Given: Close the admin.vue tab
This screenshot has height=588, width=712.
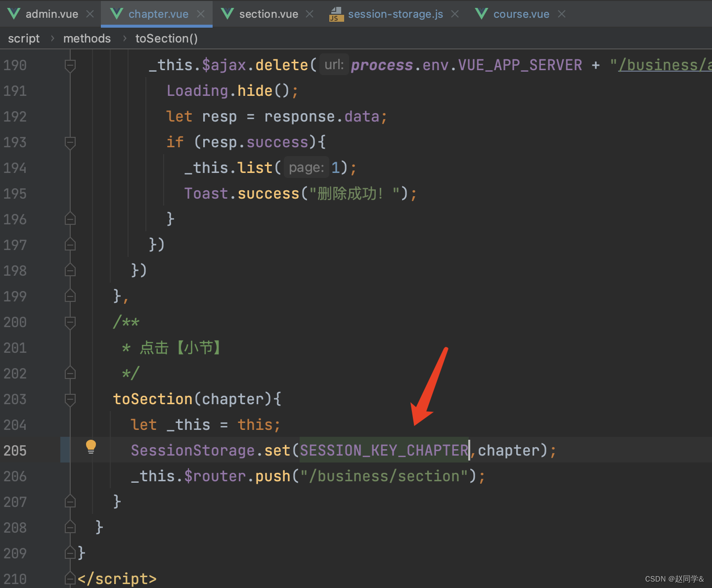Looking at the screenshot, I should click(x=90, y=14).
